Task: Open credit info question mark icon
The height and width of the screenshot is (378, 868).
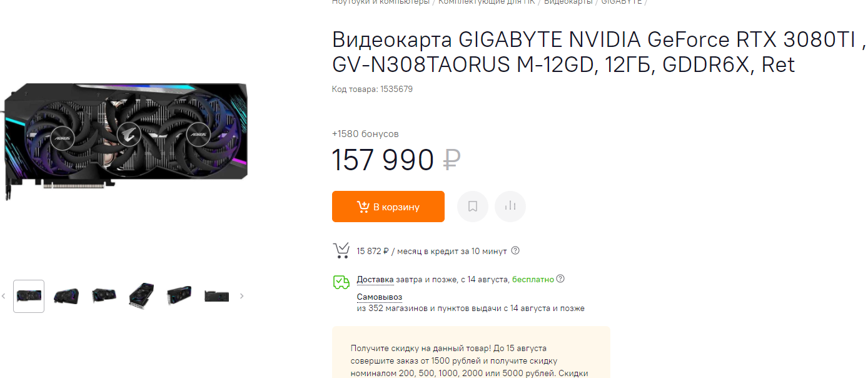Action: click(515, 251)
